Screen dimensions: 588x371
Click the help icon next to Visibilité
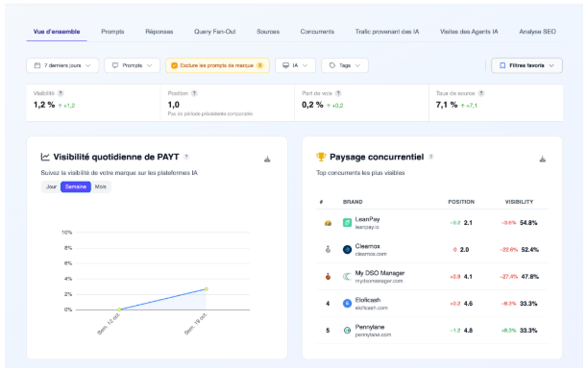click(x=61, y=93)
